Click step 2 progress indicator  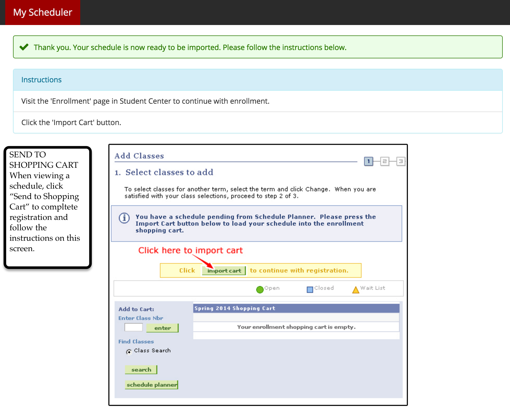[384, 161]
